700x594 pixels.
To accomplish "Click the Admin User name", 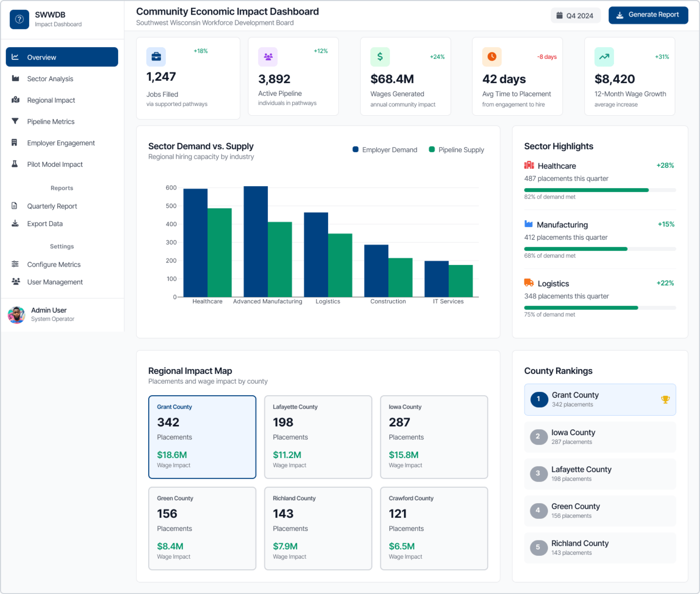I will click(x=49, y=310).
